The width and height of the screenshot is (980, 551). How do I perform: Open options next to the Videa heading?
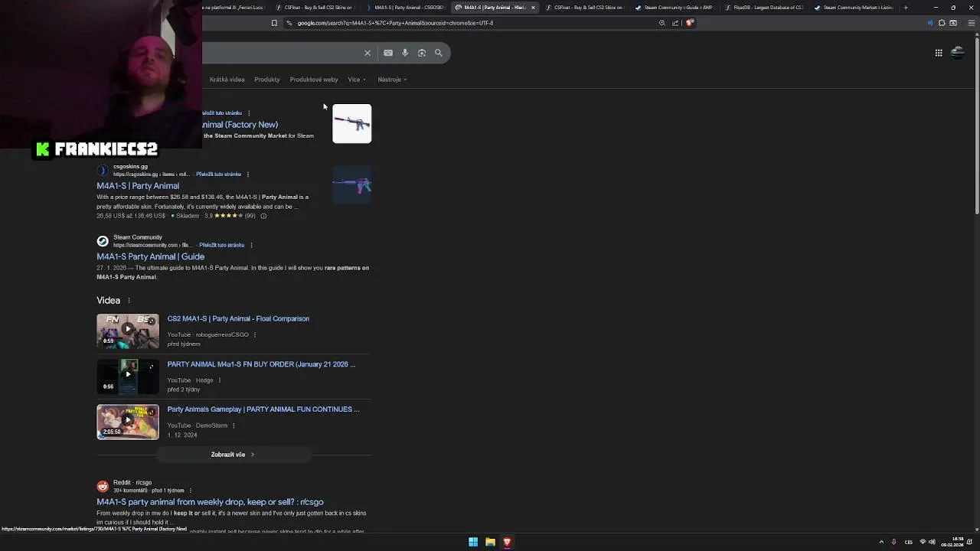129,301
